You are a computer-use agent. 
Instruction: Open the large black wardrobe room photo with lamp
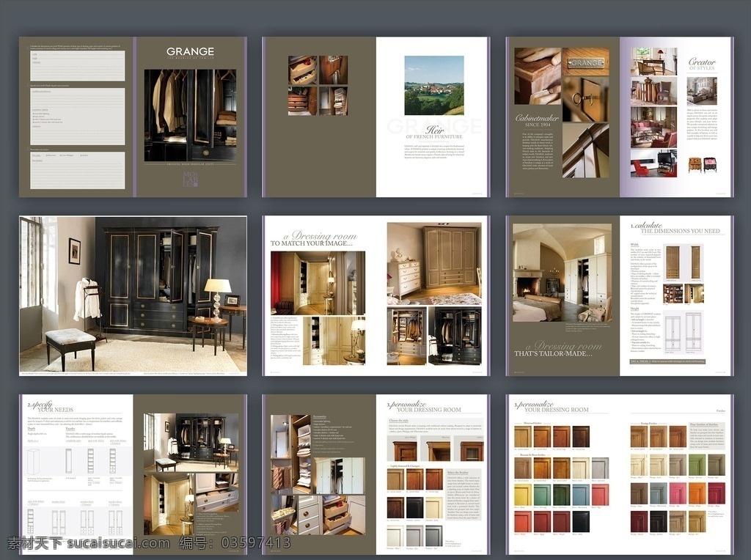click(133, 294)
